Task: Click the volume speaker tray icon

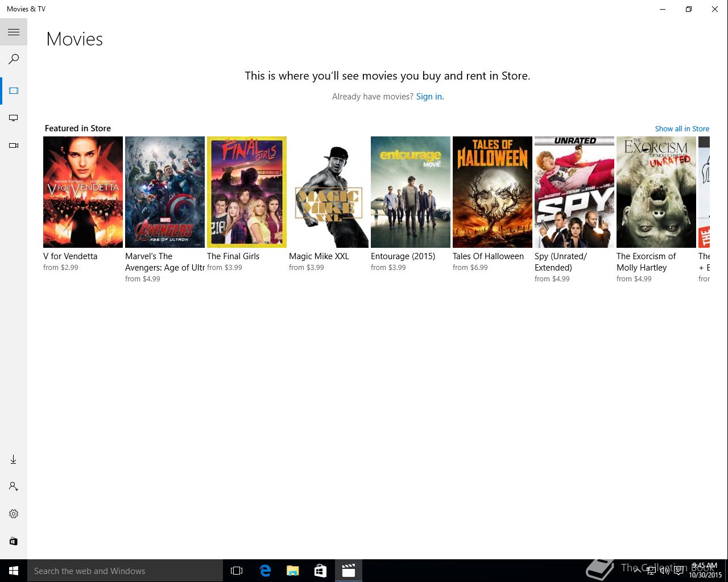Action: pos(665,571)
